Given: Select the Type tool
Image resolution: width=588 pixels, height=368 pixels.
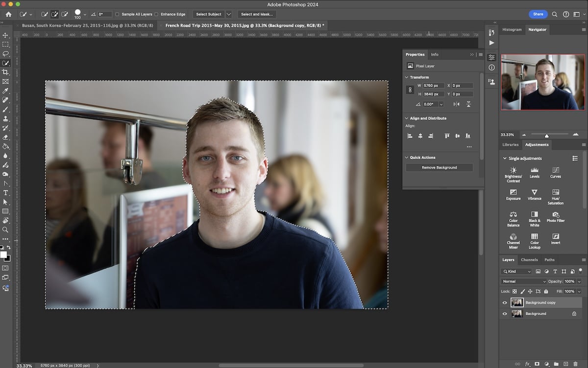Looking at the screenshot, I should pyautogui.click(x=6, y=193).
